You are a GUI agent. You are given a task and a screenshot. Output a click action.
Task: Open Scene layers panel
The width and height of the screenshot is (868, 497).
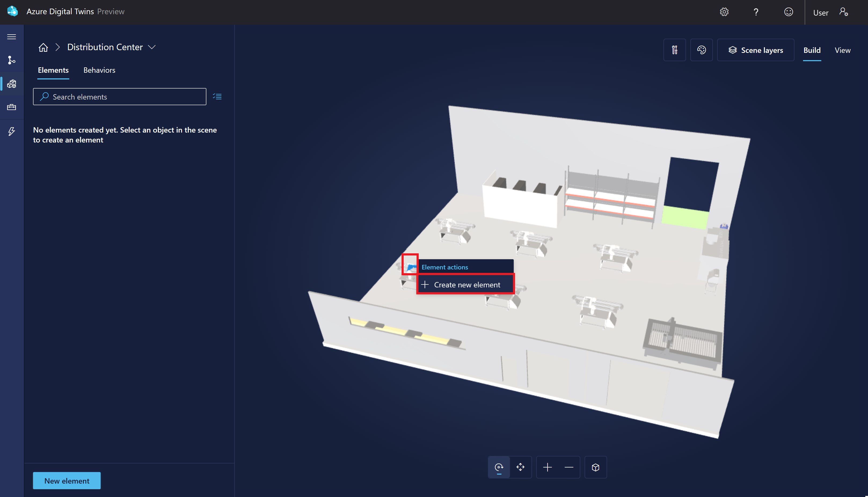[x=755, y=50]
